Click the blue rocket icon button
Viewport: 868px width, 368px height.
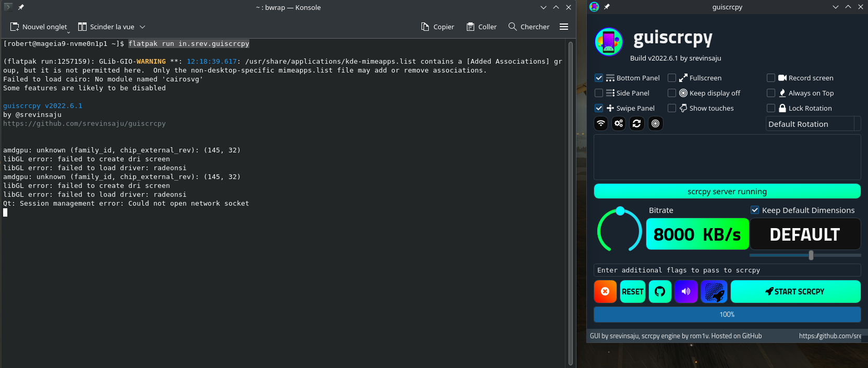click(x=714, y=292)
